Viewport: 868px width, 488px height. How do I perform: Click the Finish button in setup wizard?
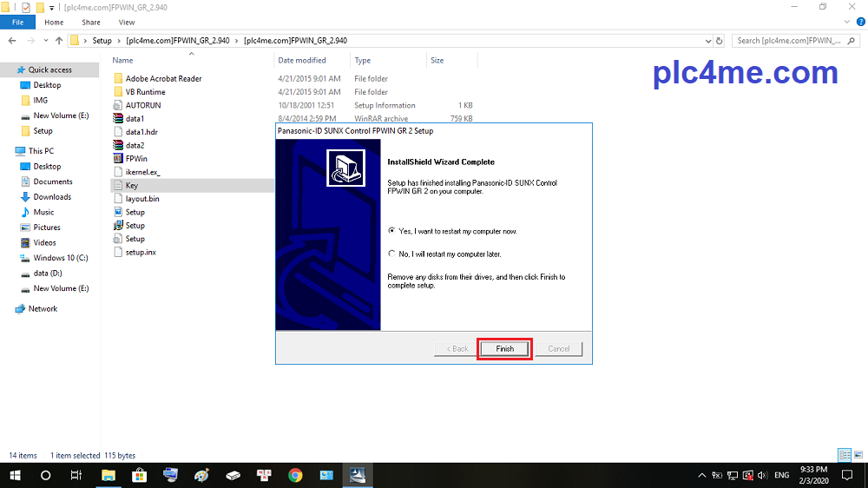tap(504, 348)
